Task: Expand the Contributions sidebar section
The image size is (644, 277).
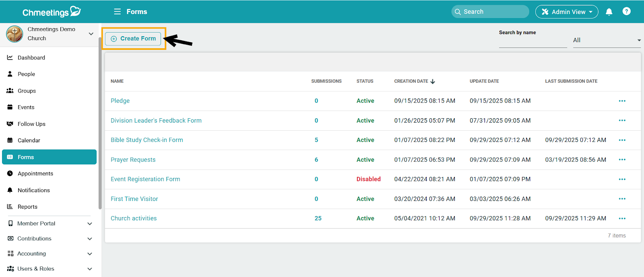Action: tap(90, 239)
